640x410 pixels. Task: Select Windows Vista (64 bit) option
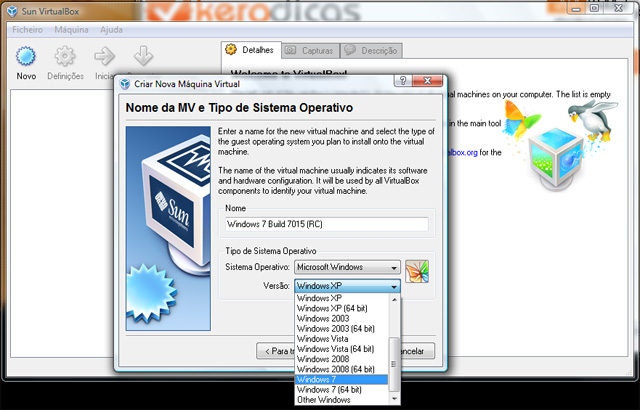click(x=342, y=349)
